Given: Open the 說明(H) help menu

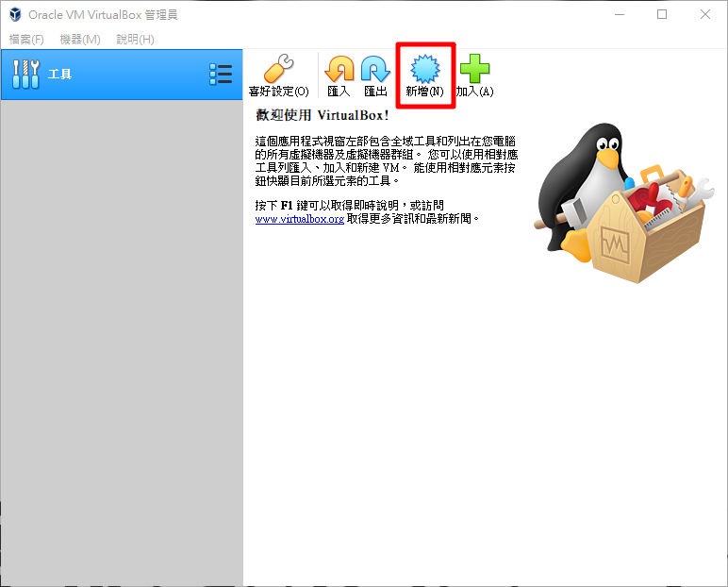Looking at the screenshot, I should point(135,39).
